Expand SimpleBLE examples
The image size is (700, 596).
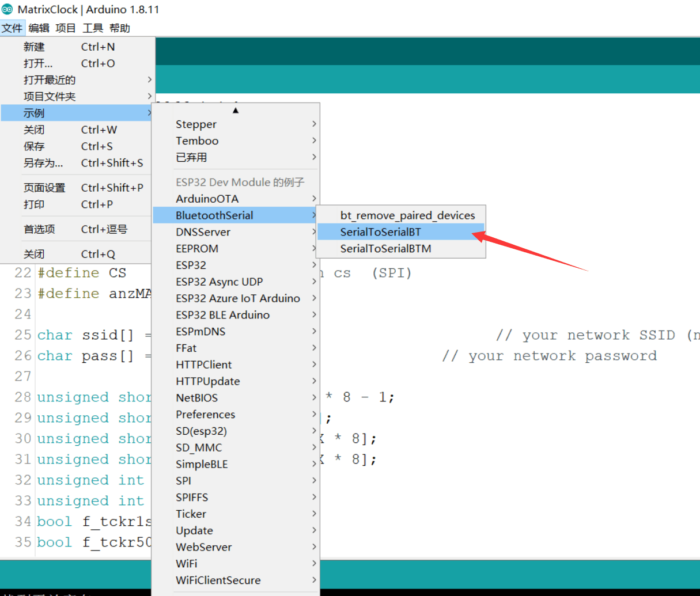[236, 464]
